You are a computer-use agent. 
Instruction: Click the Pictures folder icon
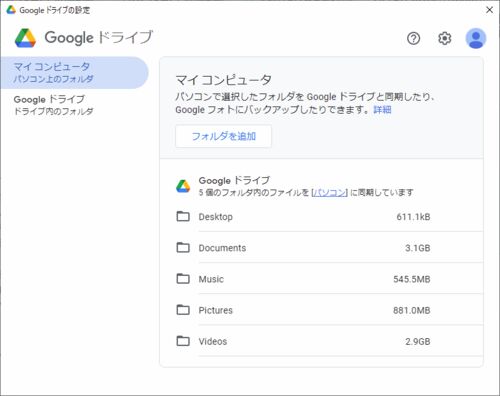point(183,310)
